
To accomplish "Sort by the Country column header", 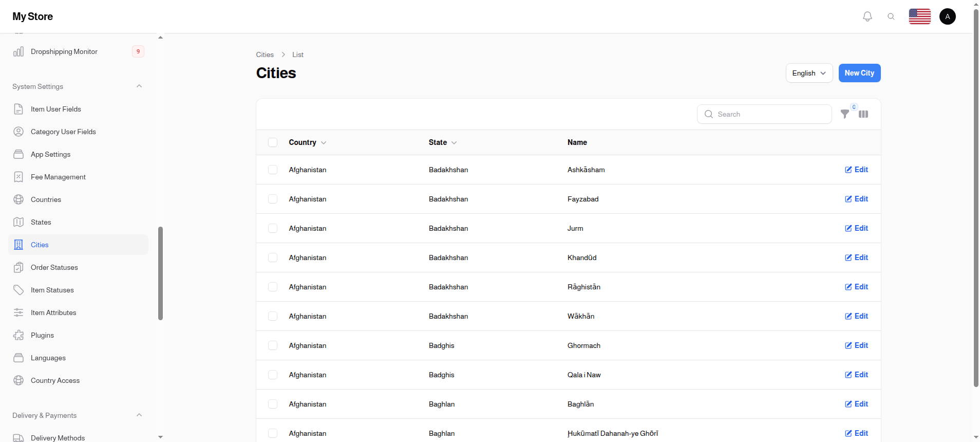I will [x=307, y=142].
